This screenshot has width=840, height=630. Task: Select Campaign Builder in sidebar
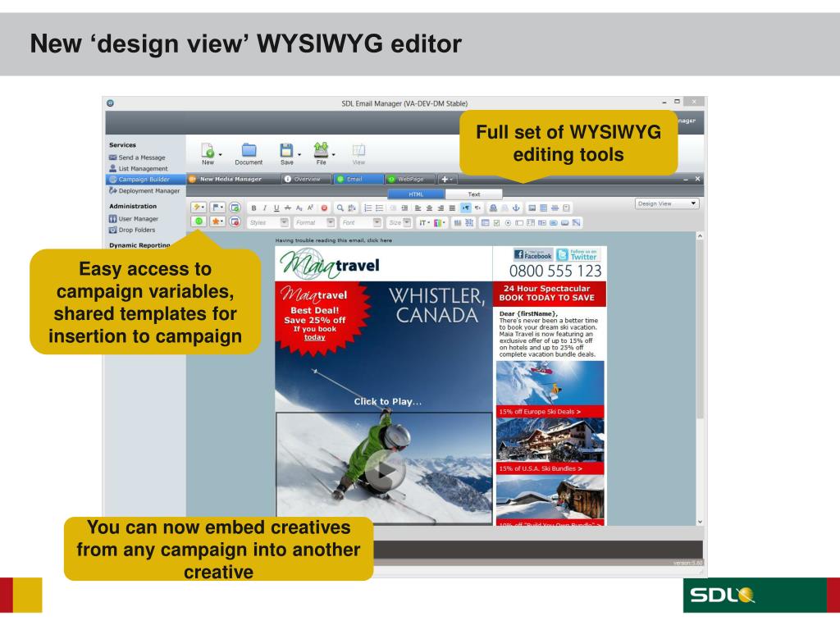pyautogui.click(x=146, y=180)
